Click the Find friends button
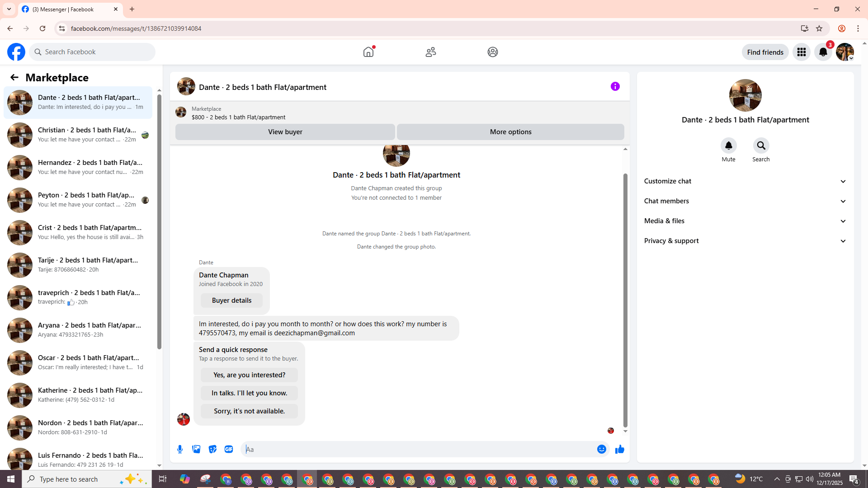 click(765, 52)
